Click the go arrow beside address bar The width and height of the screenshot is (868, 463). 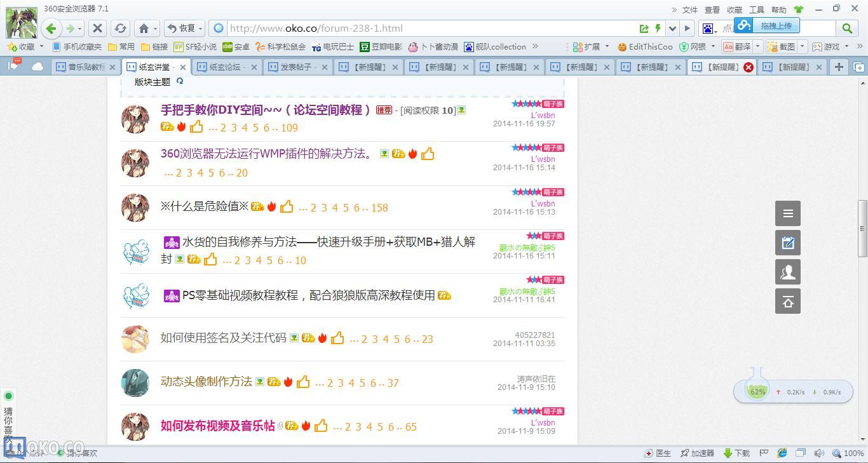coord(687,28)
